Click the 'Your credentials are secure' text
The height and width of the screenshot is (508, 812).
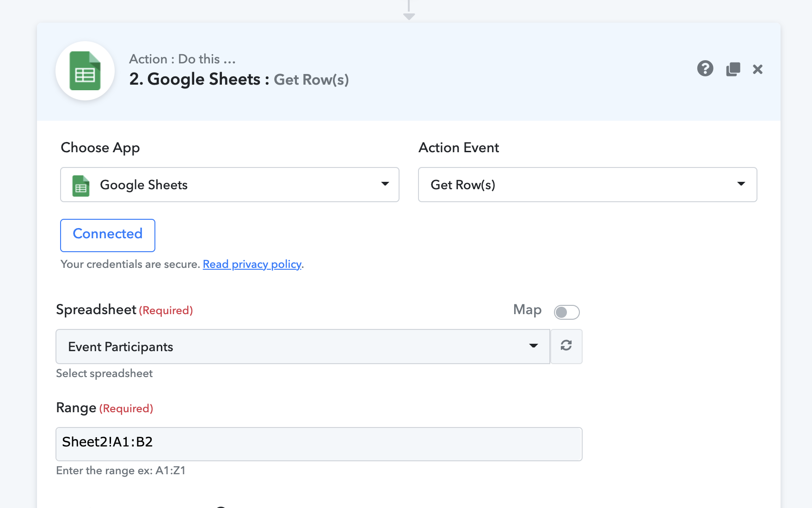130,264
